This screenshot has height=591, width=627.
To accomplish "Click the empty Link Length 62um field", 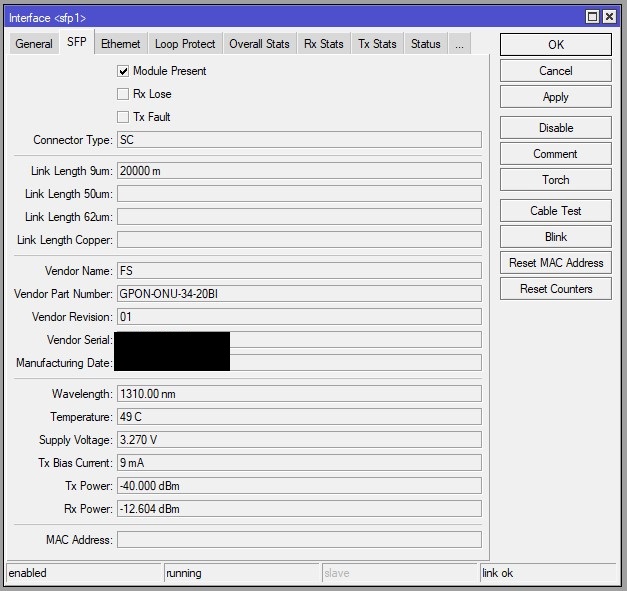I will [299, 217].
